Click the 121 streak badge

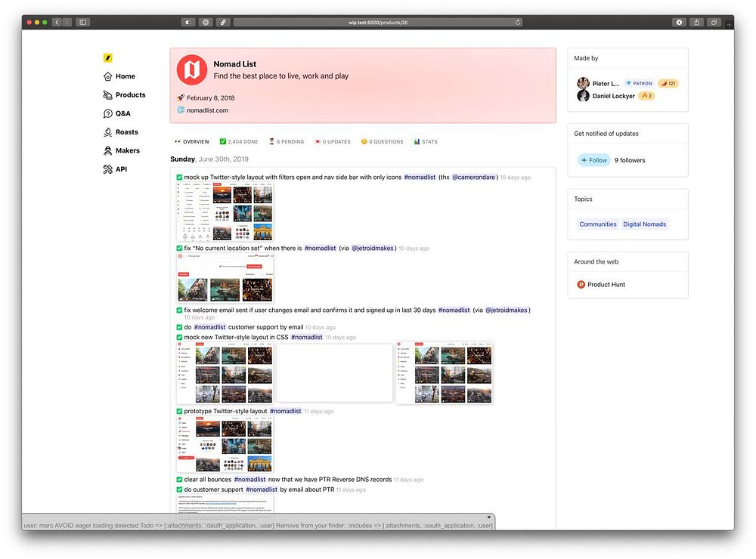click(668, 83)
